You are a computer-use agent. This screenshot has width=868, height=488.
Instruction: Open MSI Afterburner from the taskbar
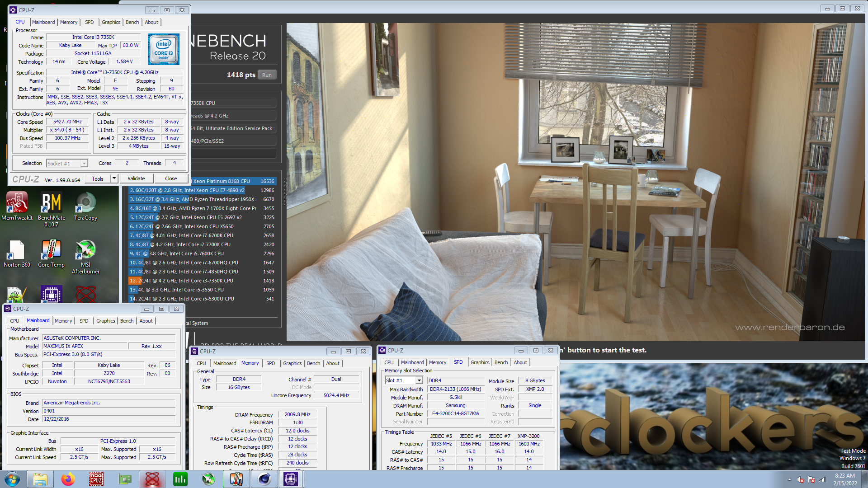click(208, 479)
